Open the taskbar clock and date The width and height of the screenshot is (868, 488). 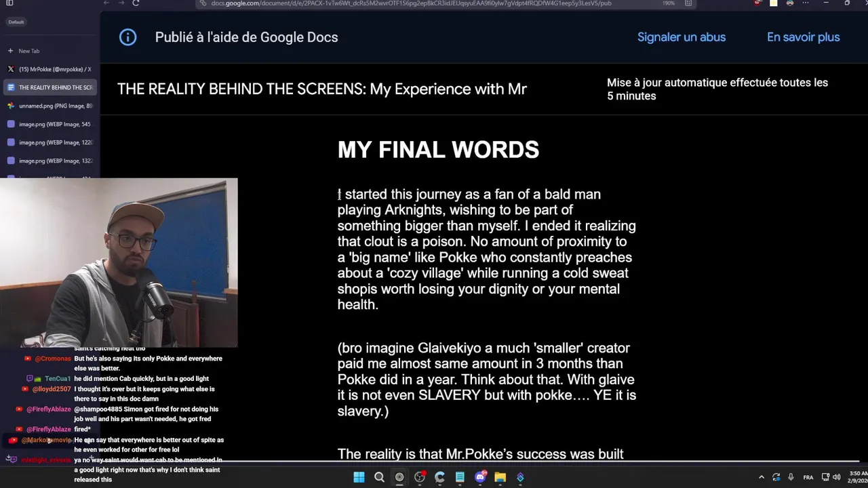[x=857, y=477]
